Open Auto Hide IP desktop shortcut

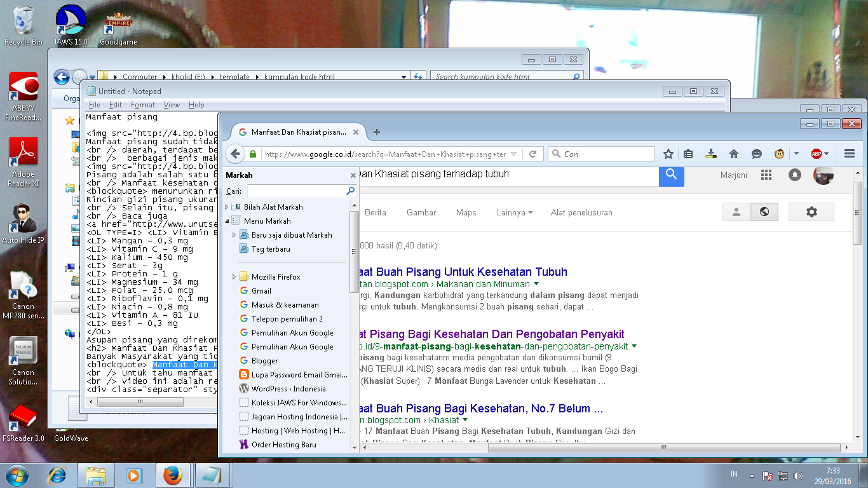point(24,224)
